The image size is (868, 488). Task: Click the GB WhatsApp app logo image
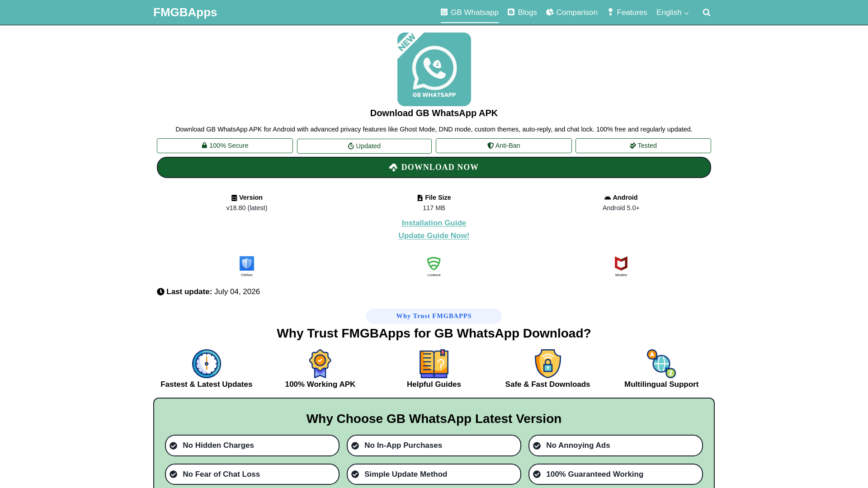(434, 69)
